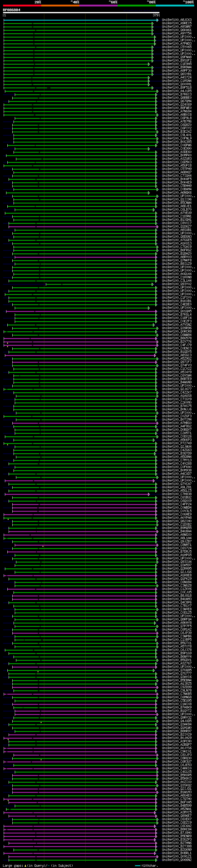The height and width of the screenshot is (868, 197).
Task: Select hit UniRef100_A9PF30
Action: [x=177, y=71]
